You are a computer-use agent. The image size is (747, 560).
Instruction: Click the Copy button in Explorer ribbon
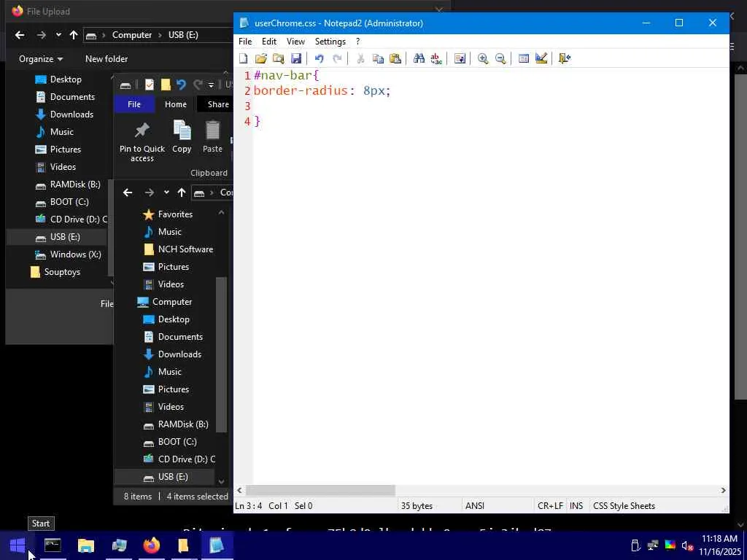(182, 137)
